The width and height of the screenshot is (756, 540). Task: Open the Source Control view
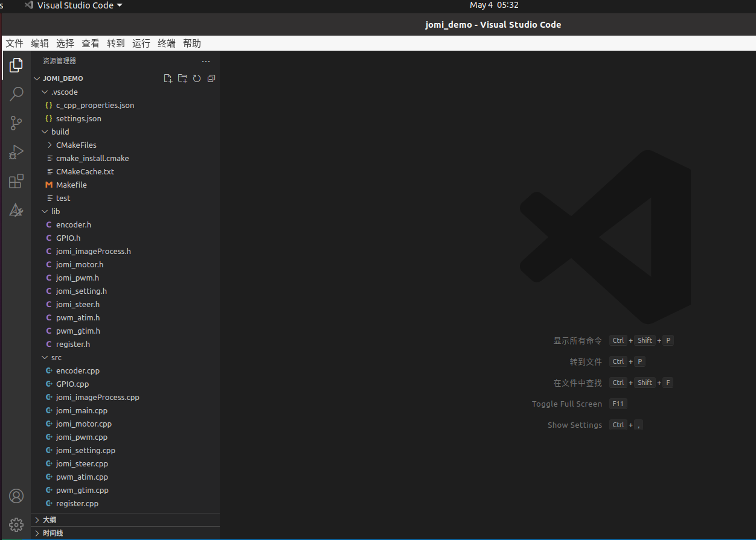pyautogui.click(x=16, y=123)
